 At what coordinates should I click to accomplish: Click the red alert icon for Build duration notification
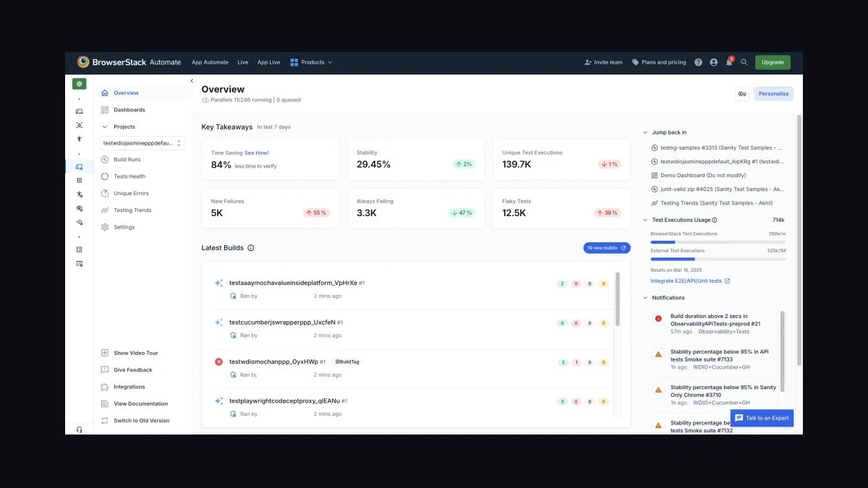[658, 318]
